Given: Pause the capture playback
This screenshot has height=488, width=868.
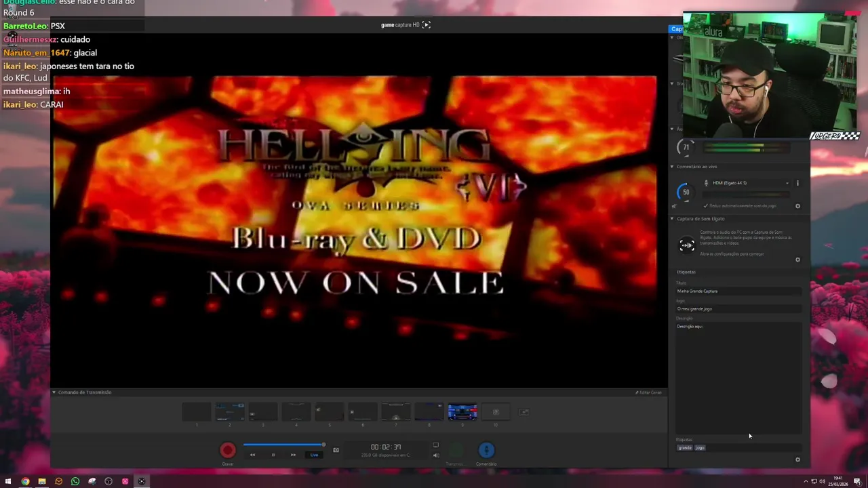Looking at the screenshot, I should coord(273,455).
